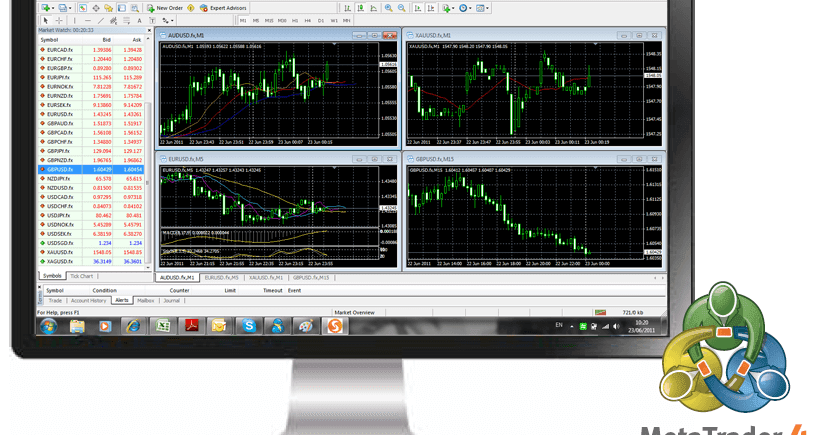Open the GBPUSD.fx,M15 chart tab

(x=311, y=277)
